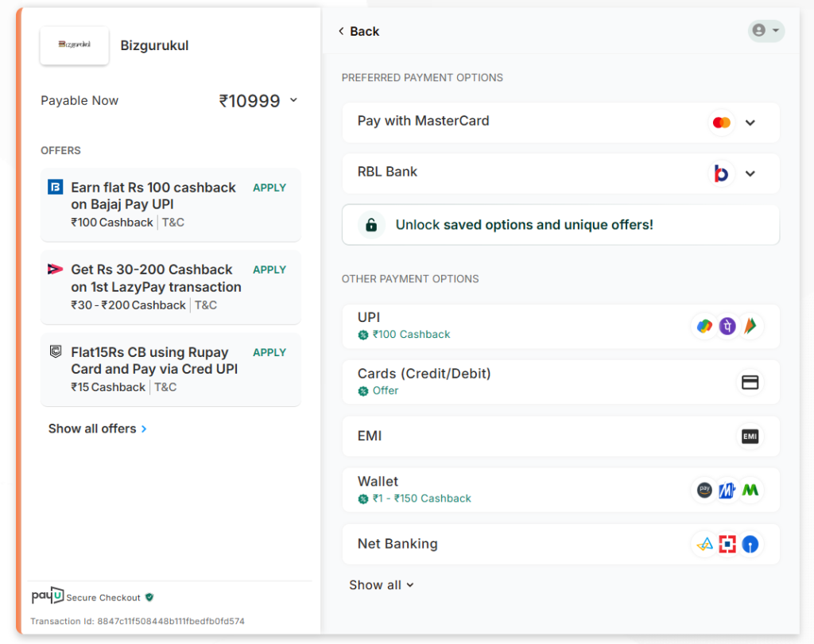Click the ₹1 - ₹150 Cashback wallet label

(x=421, y=499)
